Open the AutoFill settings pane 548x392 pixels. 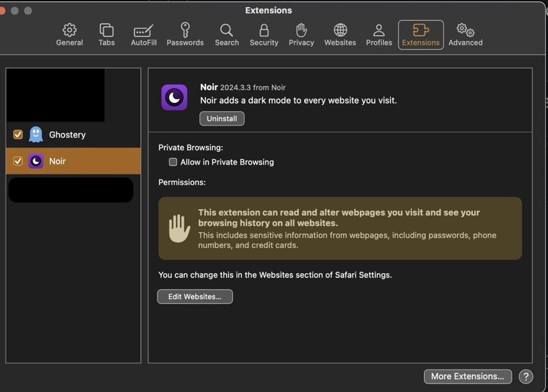143,35
